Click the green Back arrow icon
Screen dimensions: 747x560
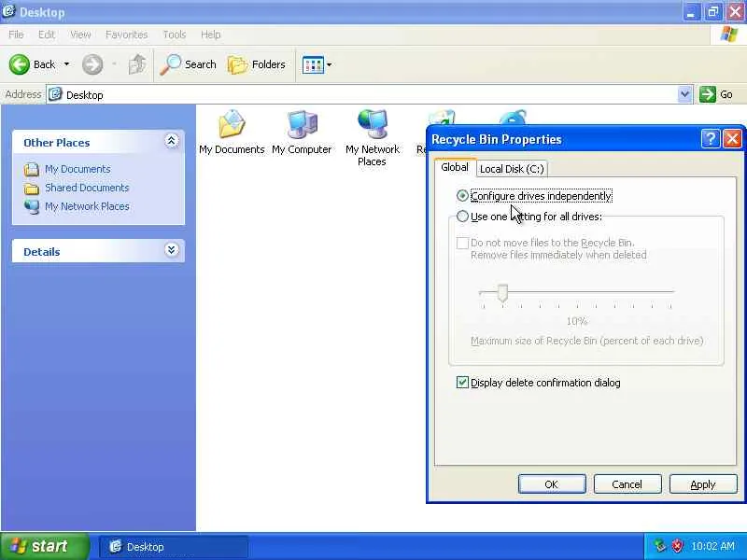click(x=19, y=64)
